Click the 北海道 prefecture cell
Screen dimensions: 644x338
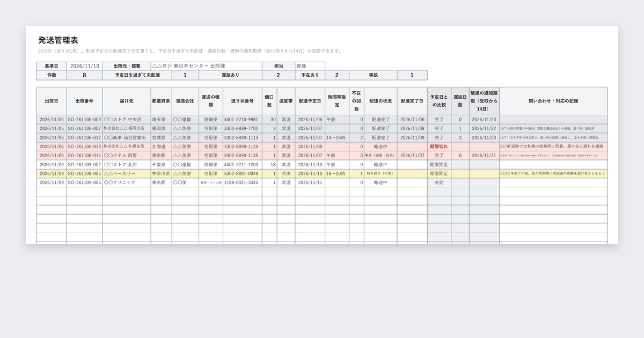click(161, 146)
